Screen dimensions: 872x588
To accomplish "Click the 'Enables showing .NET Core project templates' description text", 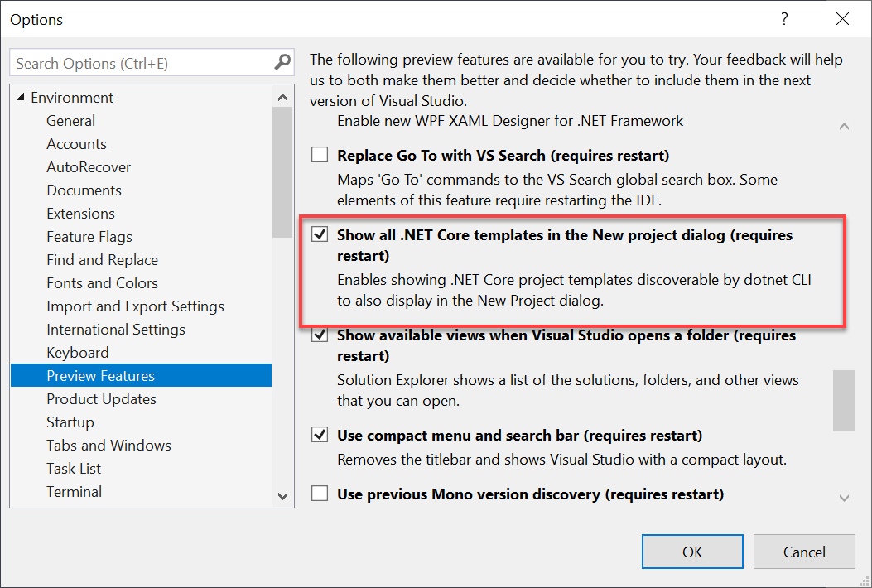I will click(574, 290).
